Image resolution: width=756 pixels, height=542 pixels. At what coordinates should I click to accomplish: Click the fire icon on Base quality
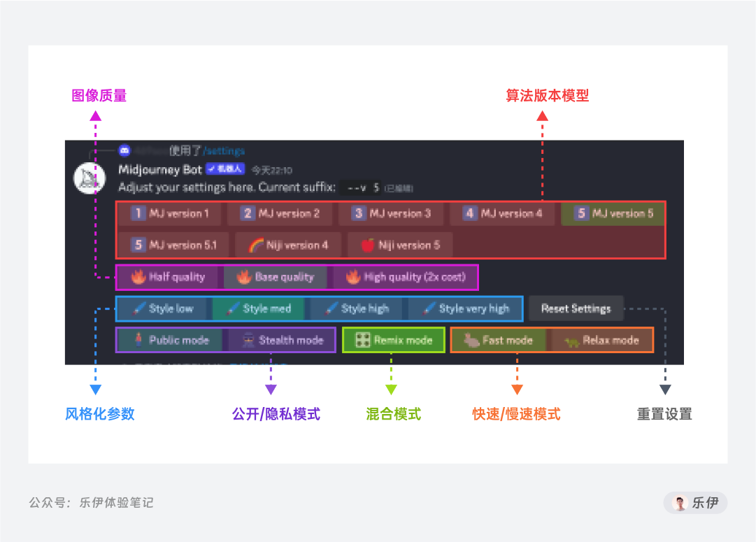(244, 277)
